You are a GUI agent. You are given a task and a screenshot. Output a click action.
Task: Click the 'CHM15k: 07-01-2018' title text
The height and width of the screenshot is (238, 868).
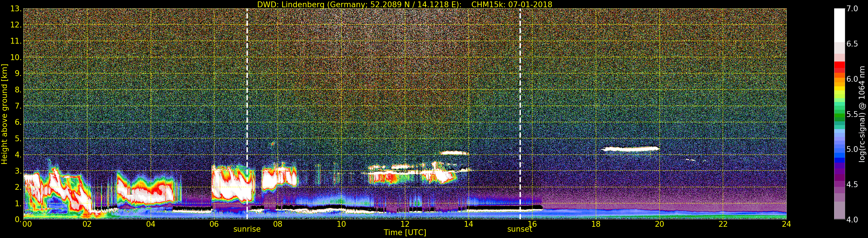click(511, 4)
